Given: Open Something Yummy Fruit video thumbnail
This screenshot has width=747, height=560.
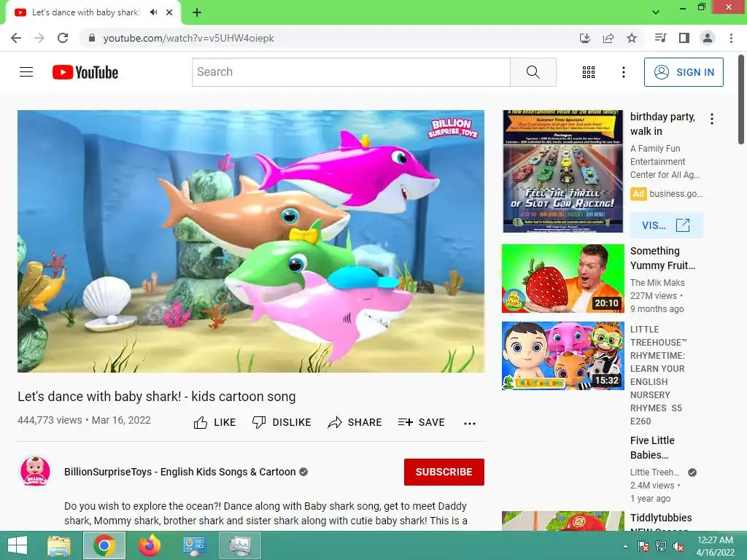Looking at the screenshot, I should pyautogui.click(x=562, y=279).
